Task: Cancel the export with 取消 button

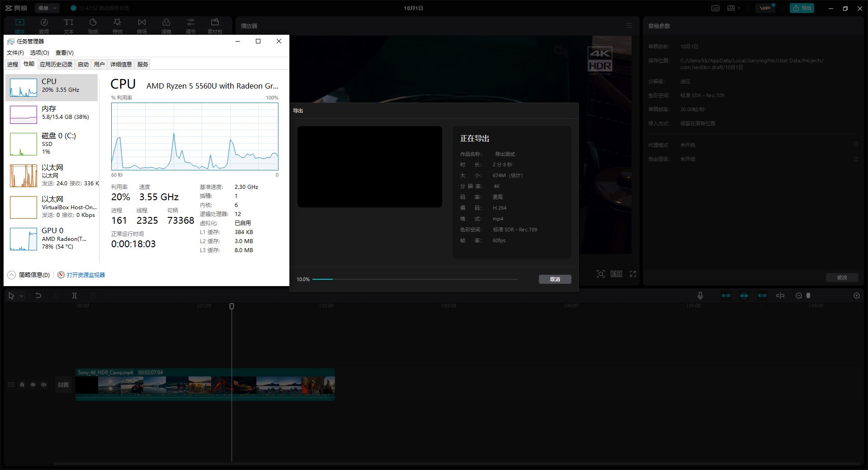Action: tap(555, 279)
